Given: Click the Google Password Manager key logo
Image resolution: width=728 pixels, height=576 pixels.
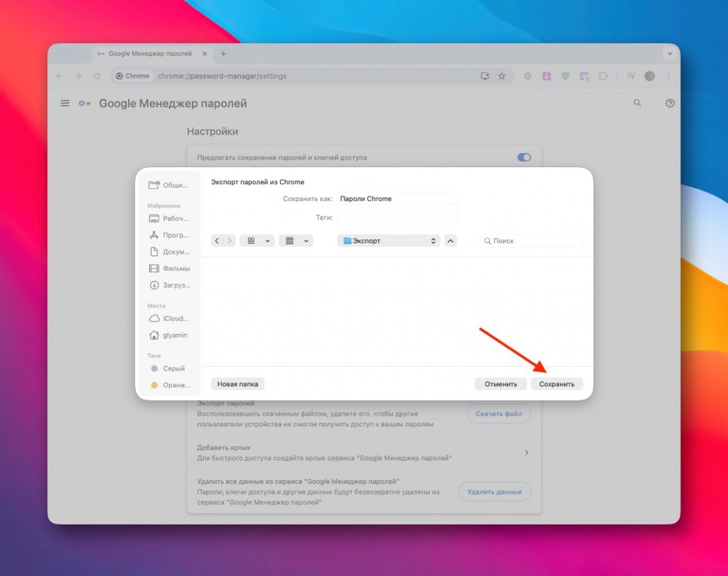Looking at the screenshot, I should (x=85, y=103).
